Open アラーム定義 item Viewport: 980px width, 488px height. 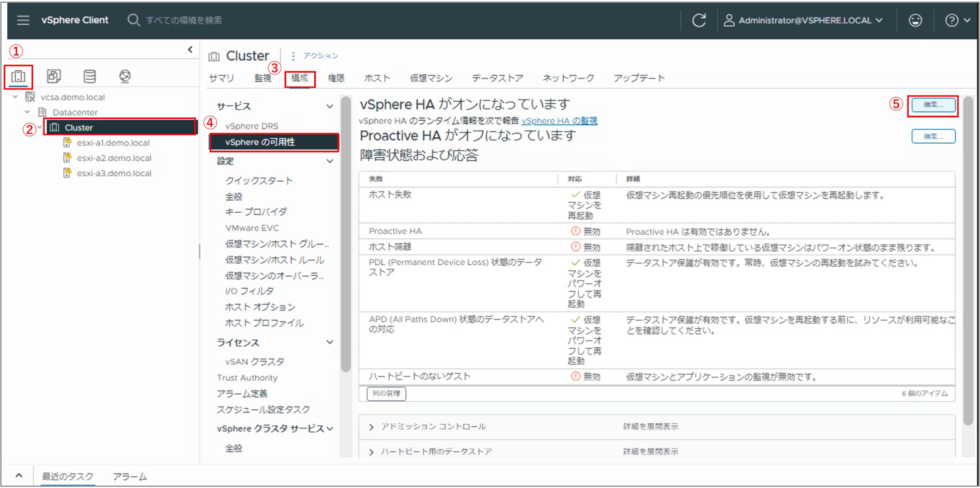[x=242, y=394]
